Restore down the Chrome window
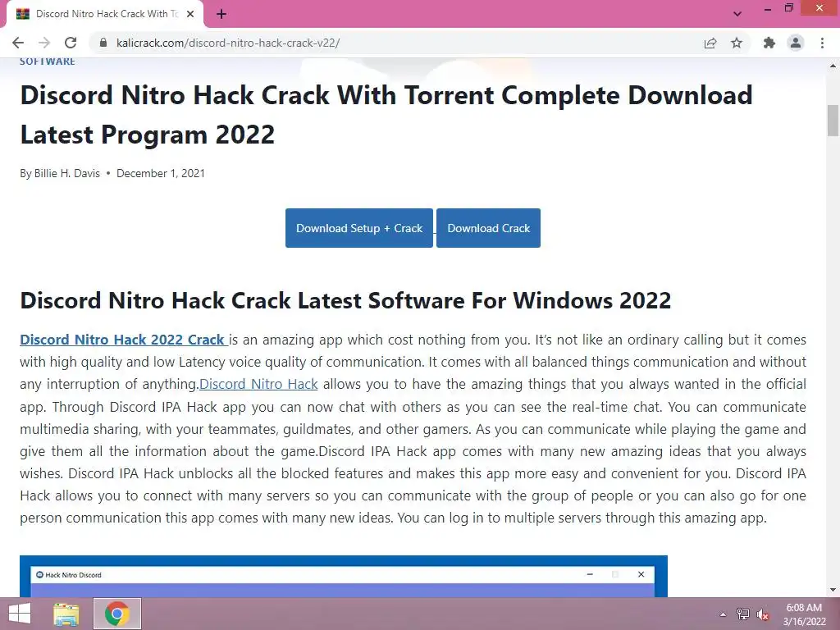The image size is (840, 630). 789,8
